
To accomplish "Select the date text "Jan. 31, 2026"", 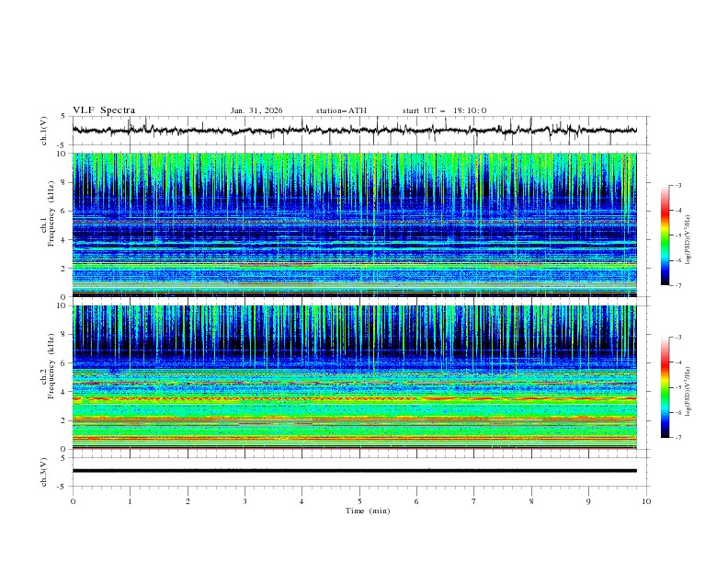I will (256, 110).
